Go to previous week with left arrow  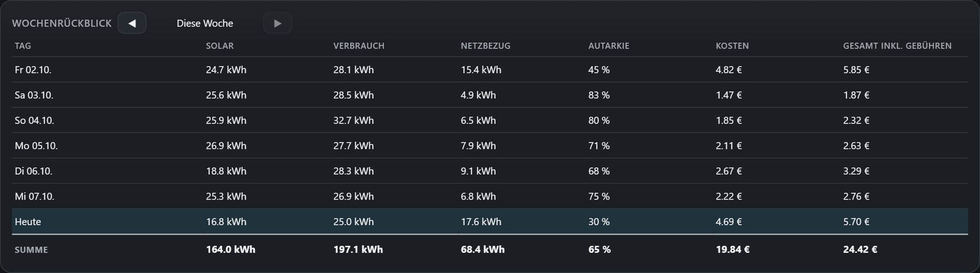pos(132,23)
